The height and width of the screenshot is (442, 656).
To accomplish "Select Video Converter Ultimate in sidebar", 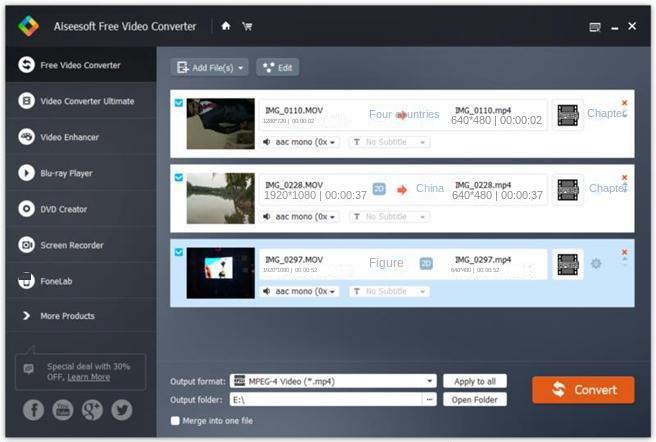I will point(86,101).
